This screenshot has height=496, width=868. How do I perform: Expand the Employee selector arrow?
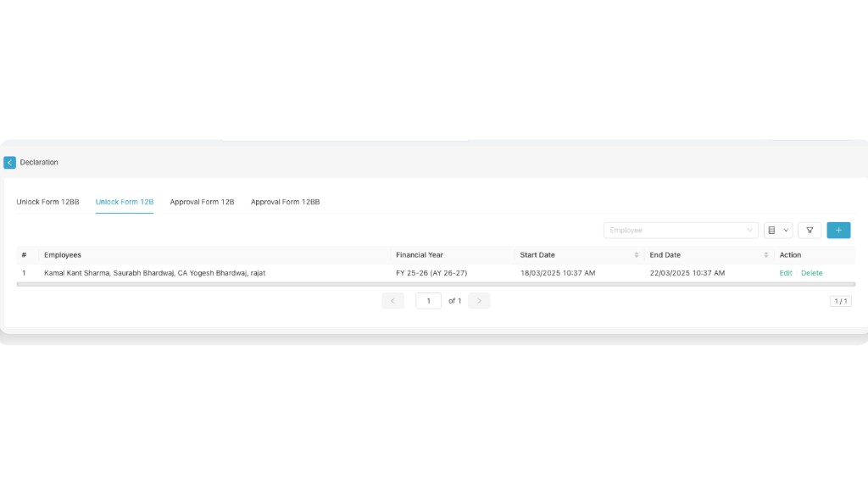click(x=749, y=230)
